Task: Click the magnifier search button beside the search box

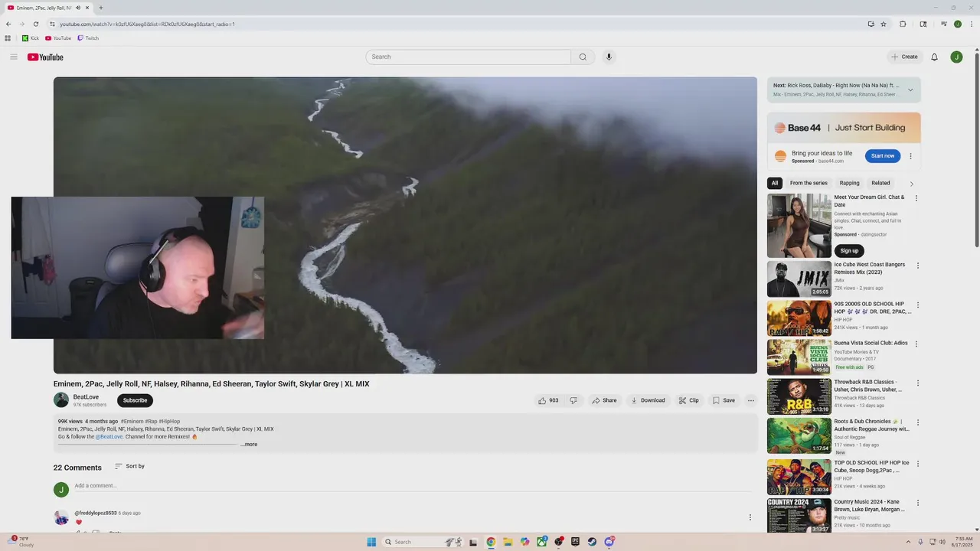Action: pos(583,57)
